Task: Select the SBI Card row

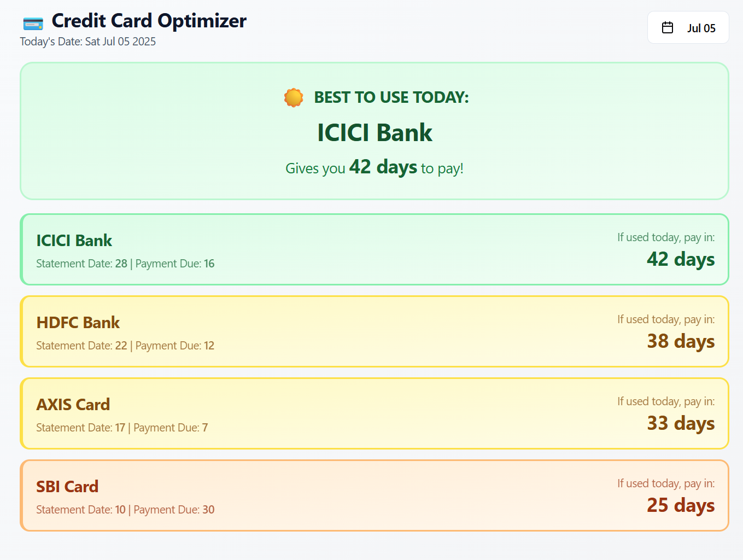Action: click(x=374, y=495)
